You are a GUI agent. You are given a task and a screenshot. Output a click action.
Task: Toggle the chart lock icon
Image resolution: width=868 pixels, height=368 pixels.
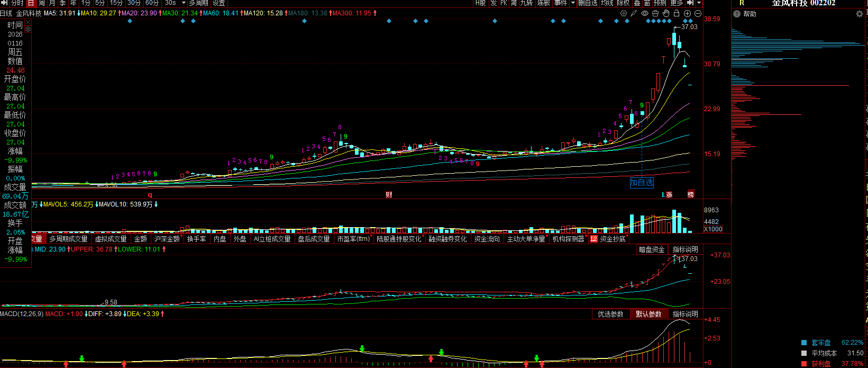676,13
